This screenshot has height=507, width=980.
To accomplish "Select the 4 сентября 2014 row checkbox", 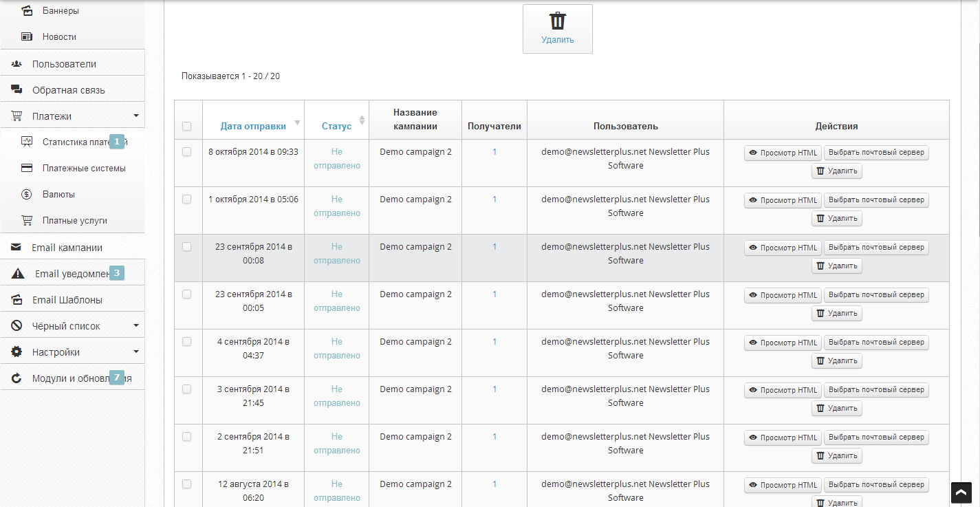I will (x=186, y=342).
